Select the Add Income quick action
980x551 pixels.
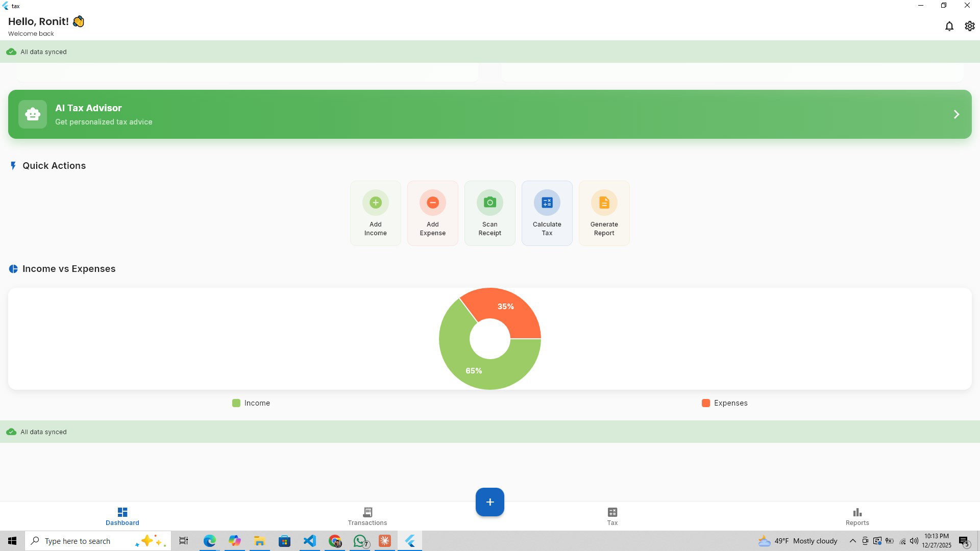(x=375, y=213)
